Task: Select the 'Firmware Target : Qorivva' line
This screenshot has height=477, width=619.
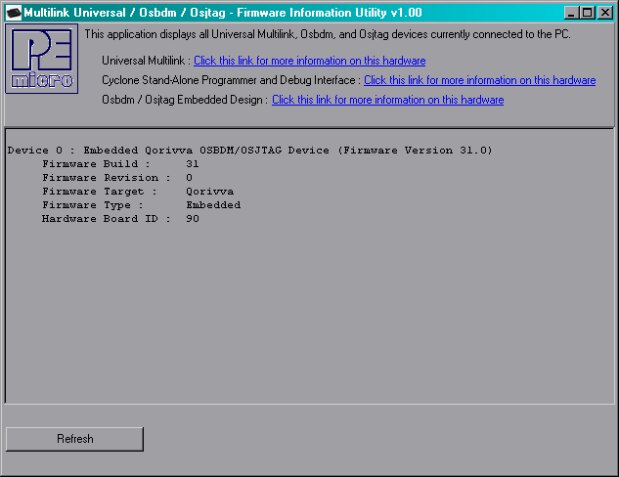Action: [138, 192]
